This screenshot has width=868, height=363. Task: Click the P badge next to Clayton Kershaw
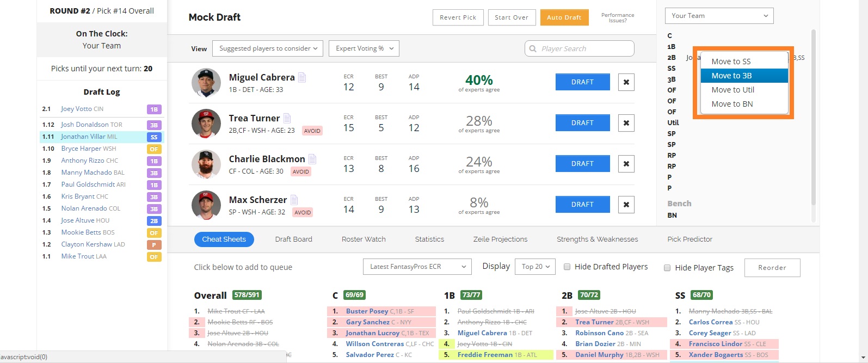[154, 245]
